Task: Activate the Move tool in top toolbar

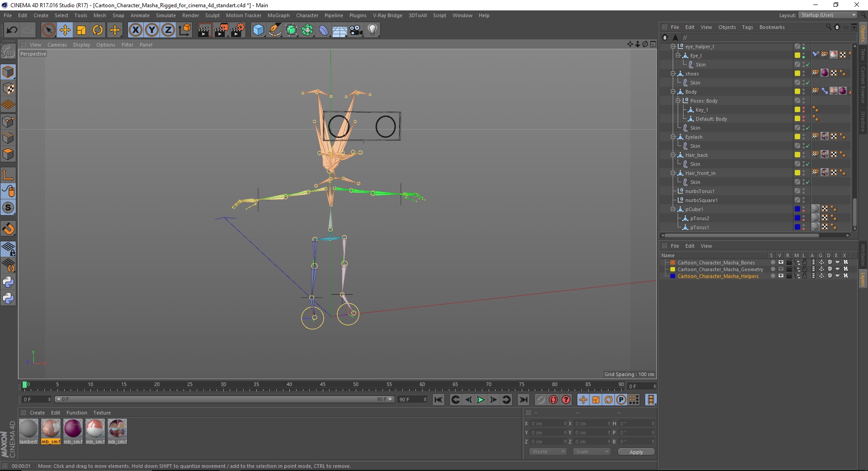Action: point(65,30)
